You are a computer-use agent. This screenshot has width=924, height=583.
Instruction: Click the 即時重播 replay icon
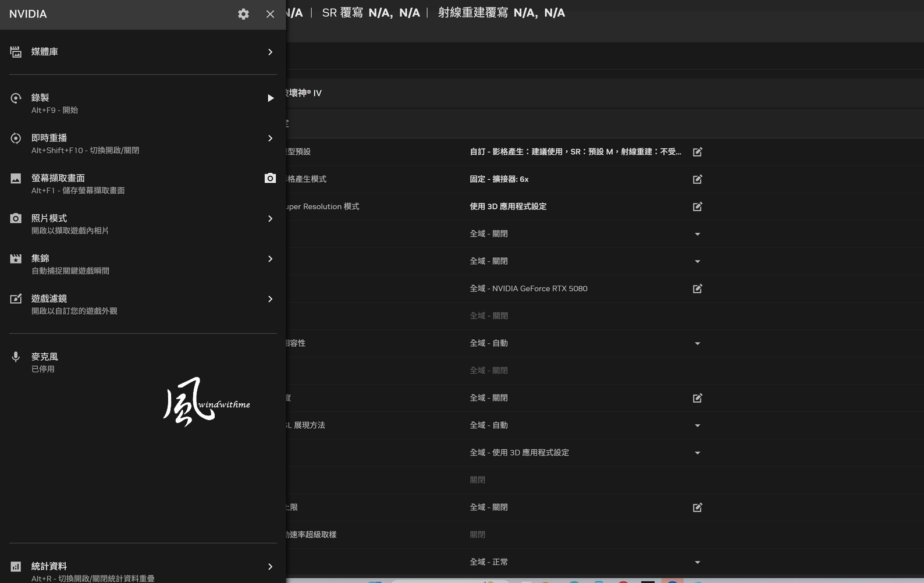pos(16,138)
